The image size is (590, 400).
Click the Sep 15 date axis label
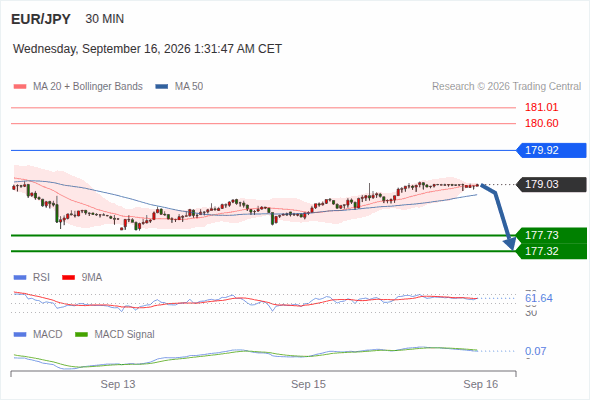click(308, 384)
